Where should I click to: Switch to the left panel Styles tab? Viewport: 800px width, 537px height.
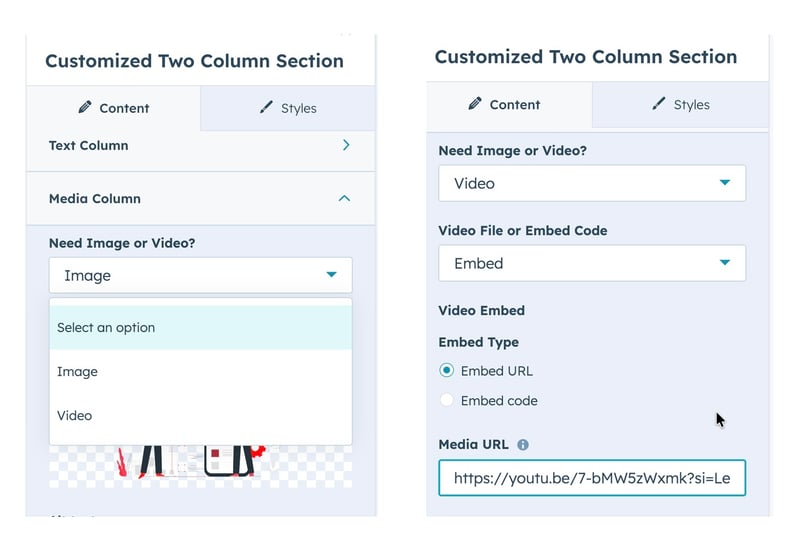point(288,108)
